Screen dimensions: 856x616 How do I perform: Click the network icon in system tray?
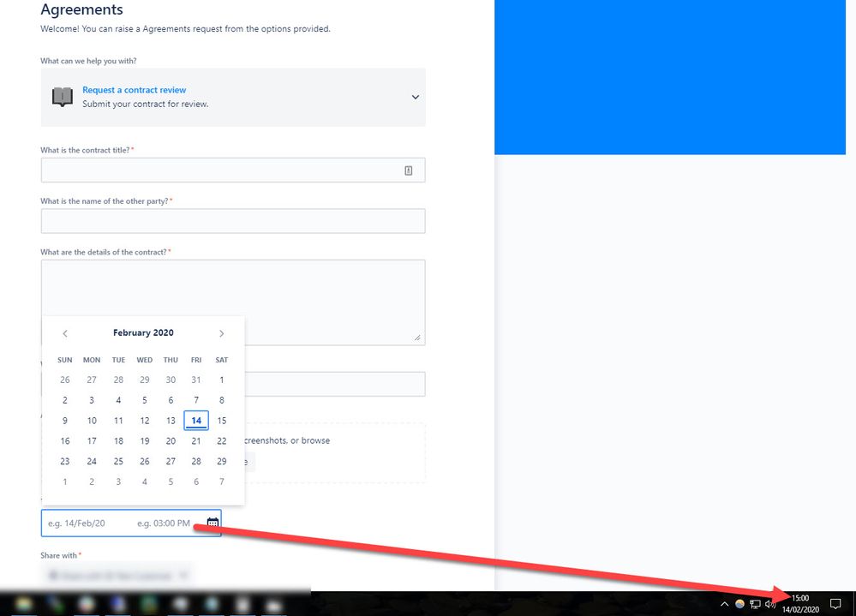(755, 604)
